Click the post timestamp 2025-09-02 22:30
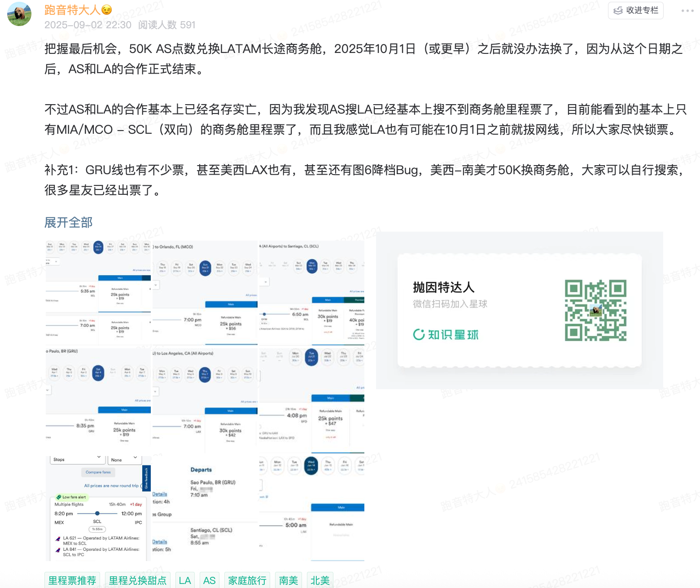The image size is (700, 588). tap(88, 25)
